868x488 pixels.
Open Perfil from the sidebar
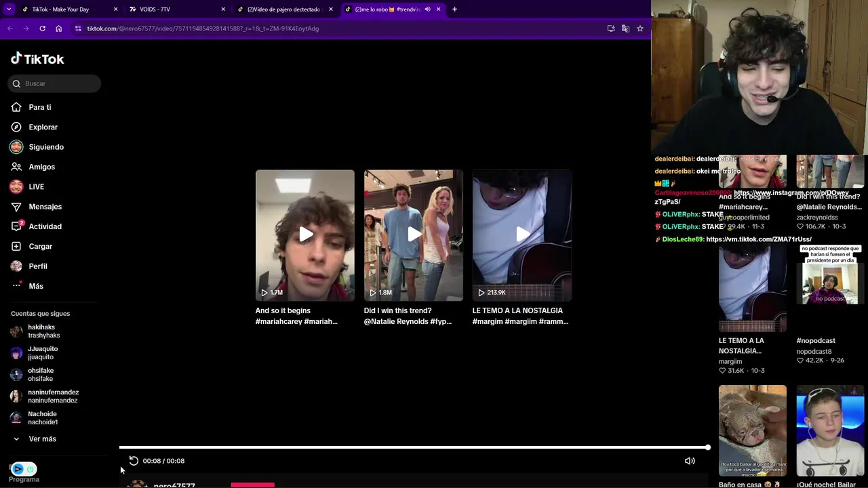click(37, 266)
